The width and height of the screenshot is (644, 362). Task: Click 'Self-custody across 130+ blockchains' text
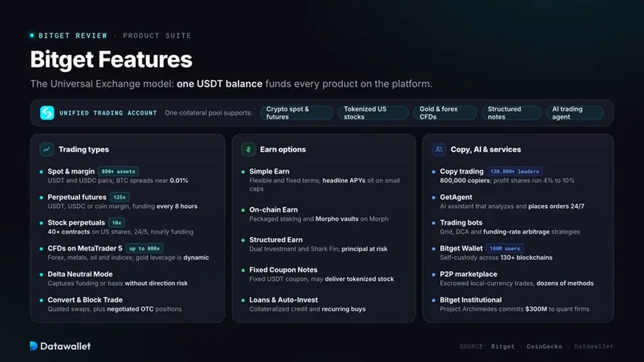(496, 258)
